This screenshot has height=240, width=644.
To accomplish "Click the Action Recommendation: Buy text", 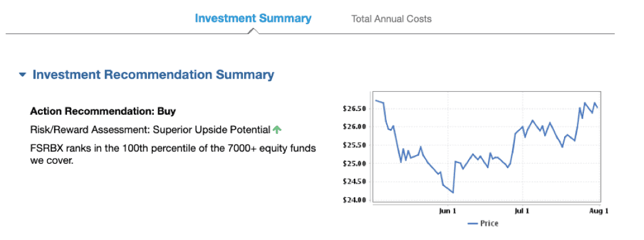I will (x=103, y=111).
